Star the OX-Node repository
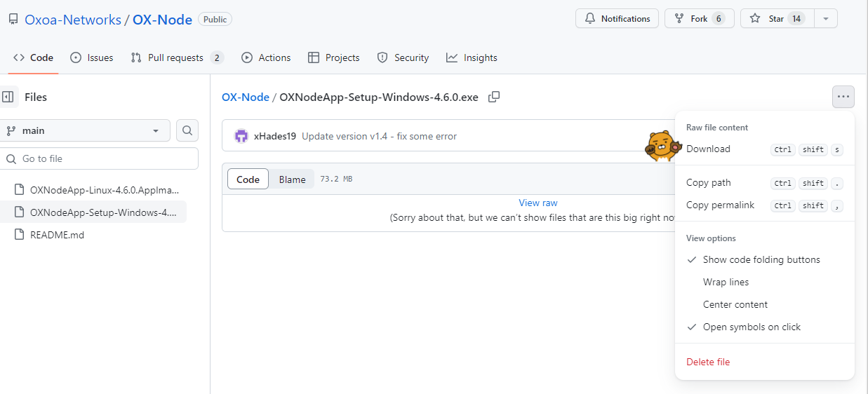This screenshot has width=868, height=394. (x=777, y=19)
